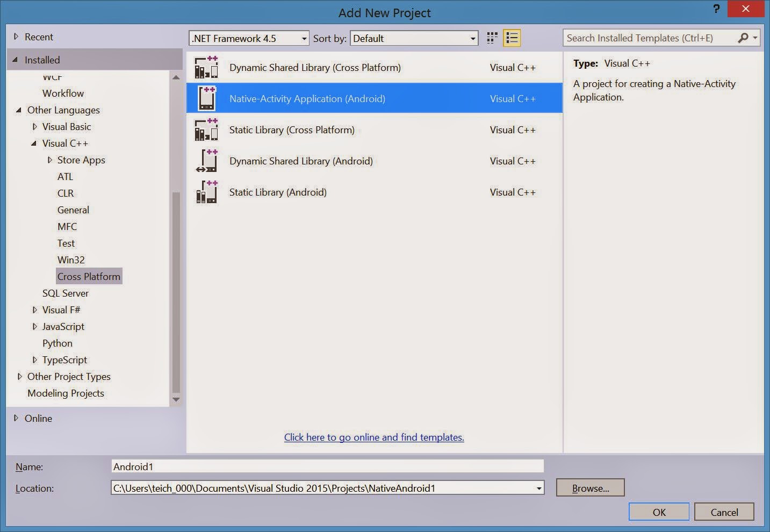The image size is (770, 532).
Task: Select the General category
Action: coord(73,210)
